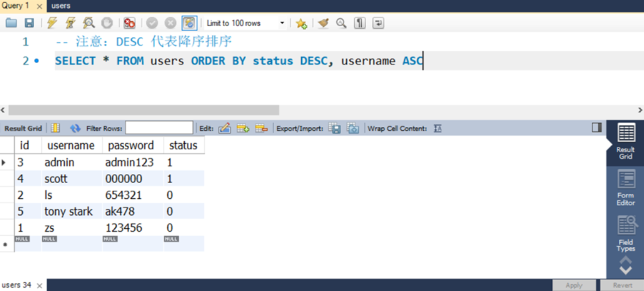Click the comment on line 1

click(144, 42)
